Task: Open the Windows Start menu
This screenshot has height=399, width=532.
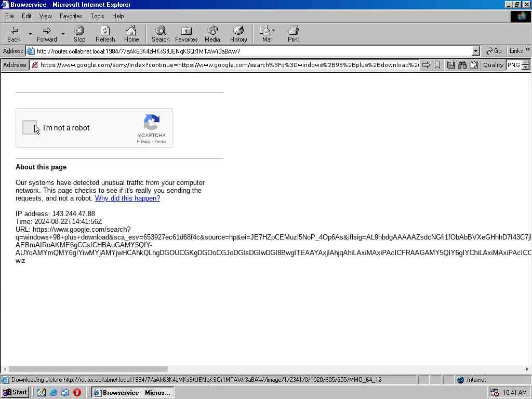Action: click(15, 393)
